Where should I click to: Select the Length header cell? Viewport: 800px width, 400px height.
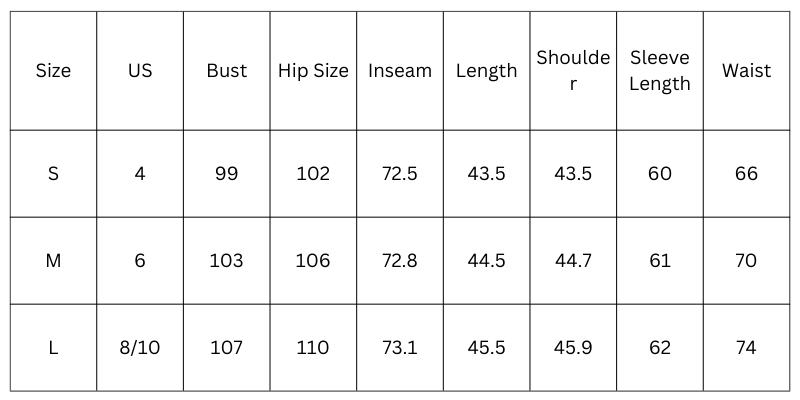486,71
